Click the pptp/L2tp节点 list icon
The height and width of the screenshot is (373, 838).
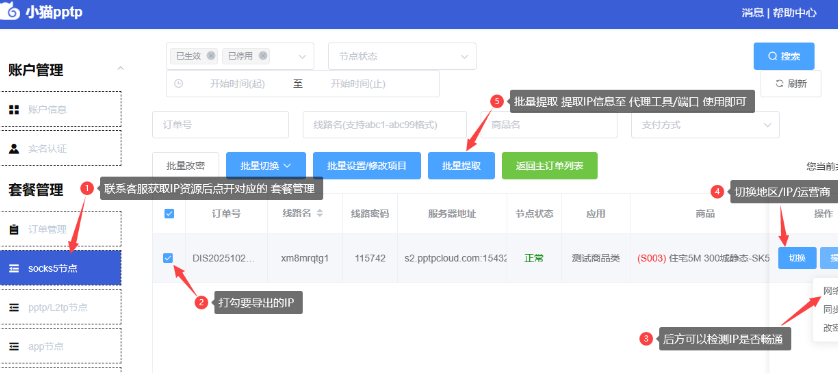point(14,308)
